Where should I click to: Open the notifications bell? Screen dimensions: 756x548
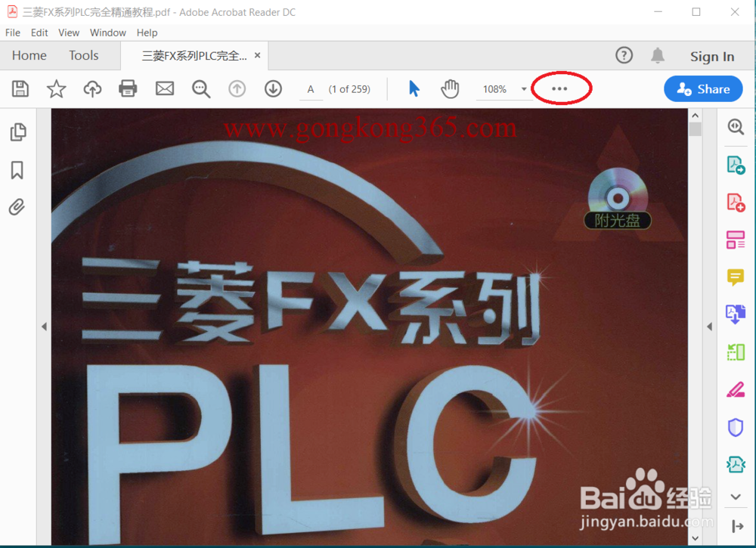click(x=658, y=55)
